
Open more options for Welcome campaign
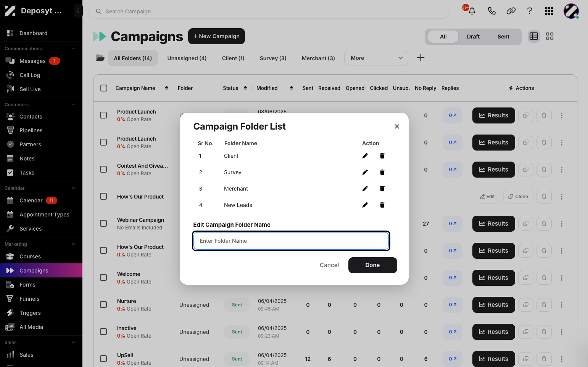click(x=562, y=278)
